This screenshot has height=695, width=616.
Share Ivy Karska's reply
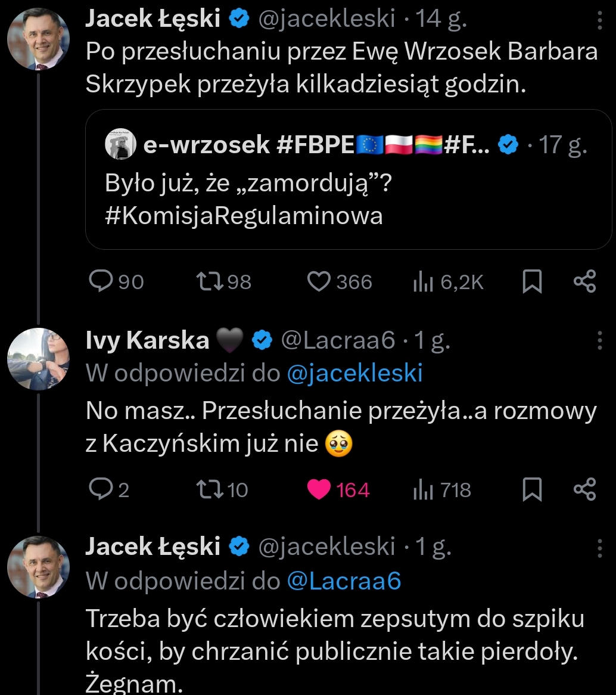(584, 489)
